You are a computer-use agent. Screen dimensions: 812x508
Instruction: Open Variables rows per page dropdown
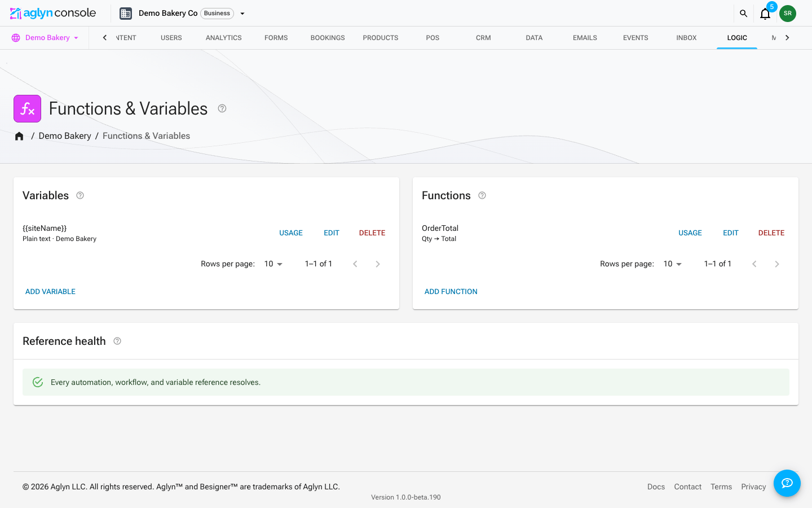(x=273, y=264)
